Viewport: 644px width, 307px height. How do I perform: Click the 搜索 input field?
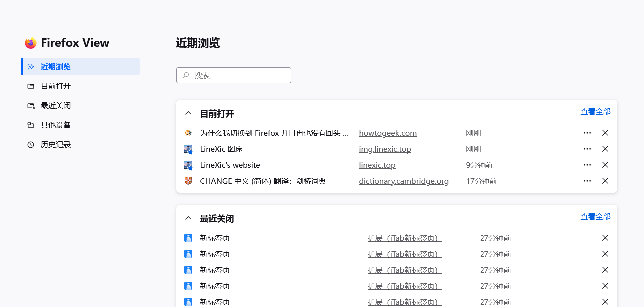(x=234, y=75)
